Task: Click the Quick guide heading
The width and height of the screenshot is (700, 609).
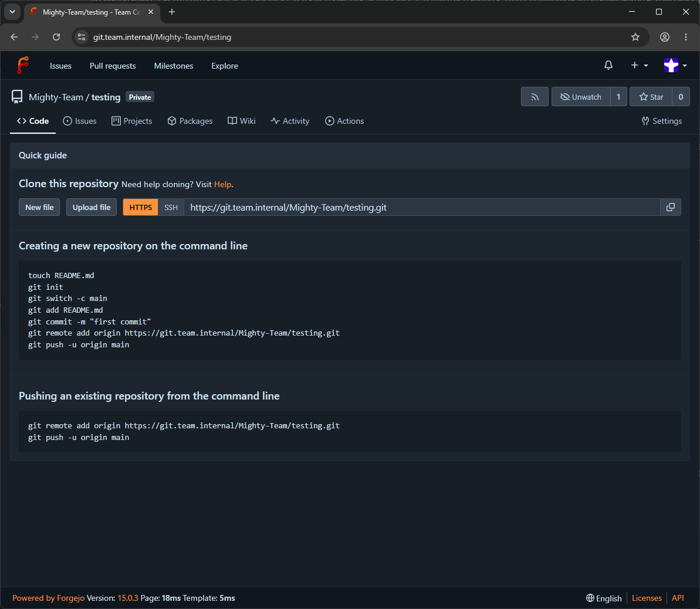Action: pos(43,155)
